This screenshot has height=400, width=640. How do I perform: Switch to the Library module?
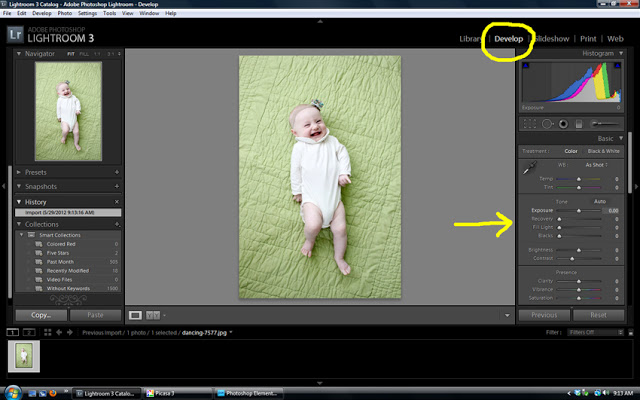pyautogui.click(x=469, y=39)
